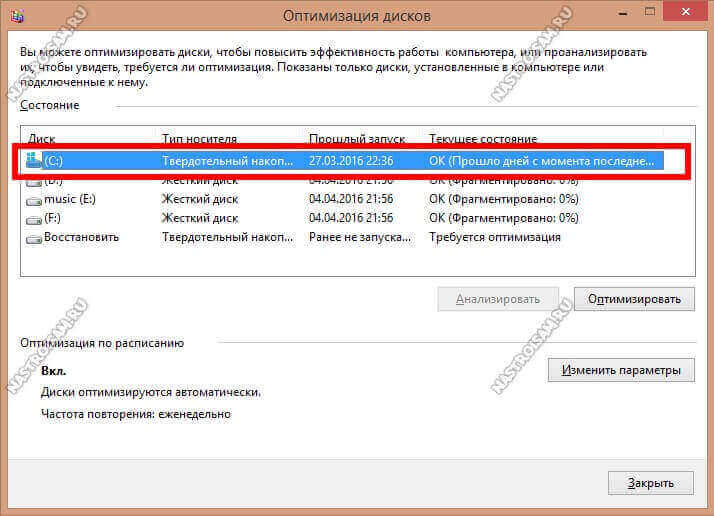Click the Вкл. schedule status text

pyautogui.click(x=53, y=371)
